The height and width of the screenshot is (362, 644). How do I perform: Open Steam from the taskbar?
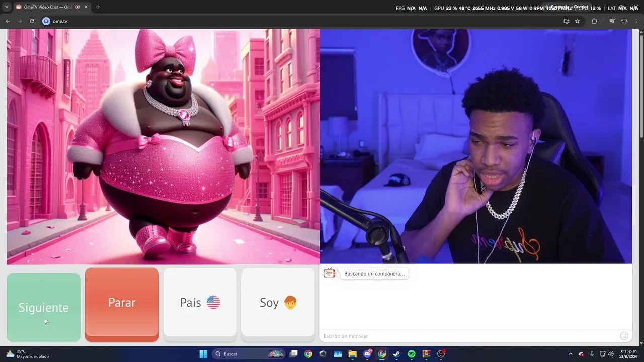click(396, 354)
